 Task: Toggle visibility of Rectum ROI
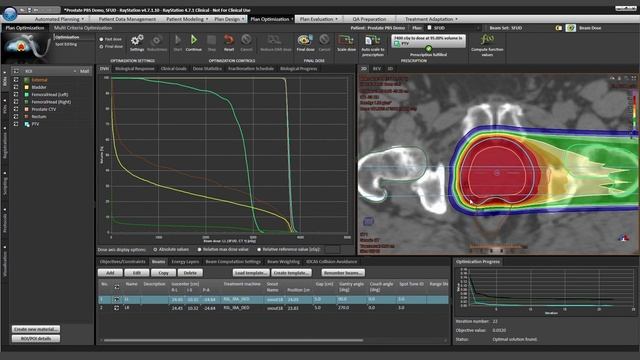point(16,117)
